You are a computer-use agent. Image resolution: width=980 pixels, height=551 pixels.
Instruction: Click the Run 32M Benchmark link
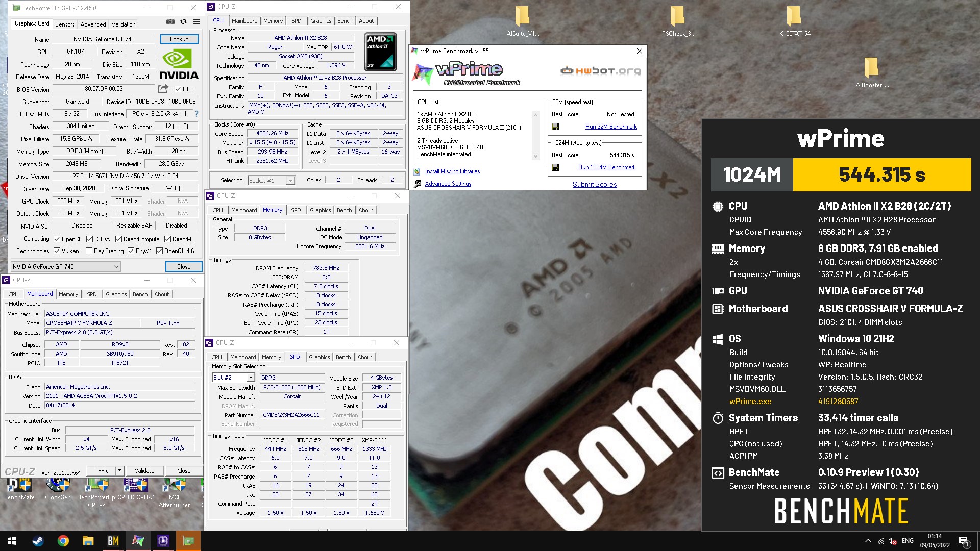point(611,127)
